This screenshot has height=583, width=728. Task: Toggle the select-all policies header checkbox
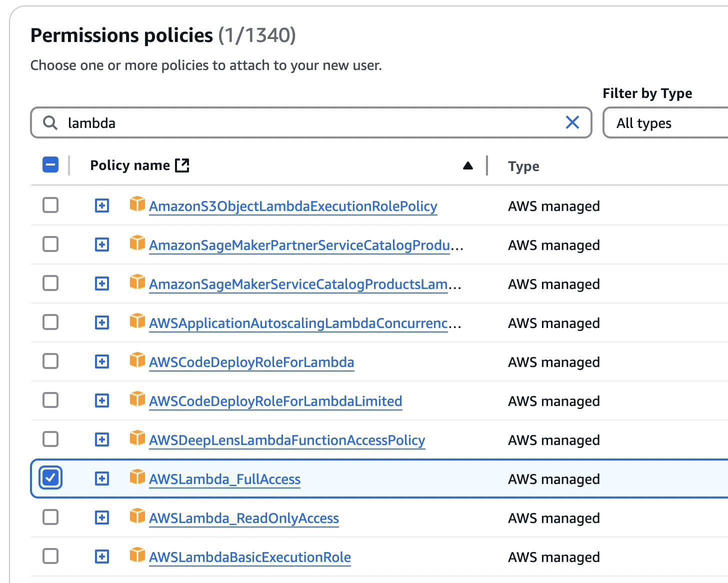[x=50, y=164]
